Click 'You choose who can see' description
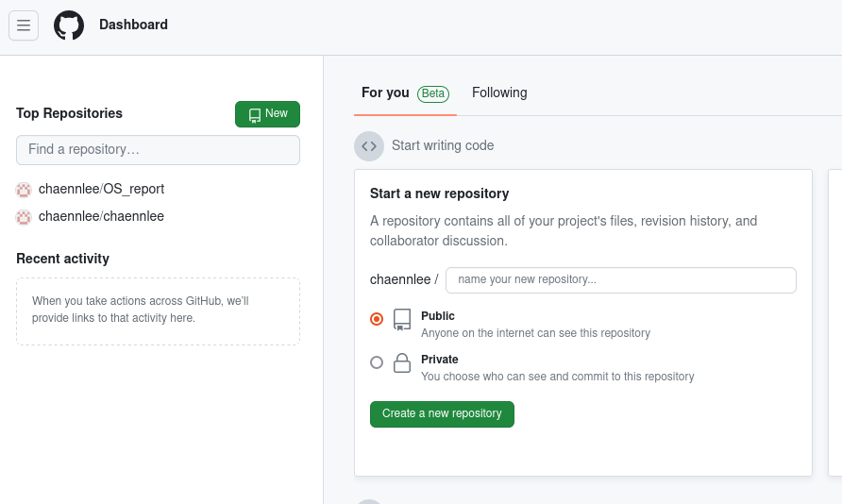842x504 pixels. pyautogui.click(x=557, y=377)
